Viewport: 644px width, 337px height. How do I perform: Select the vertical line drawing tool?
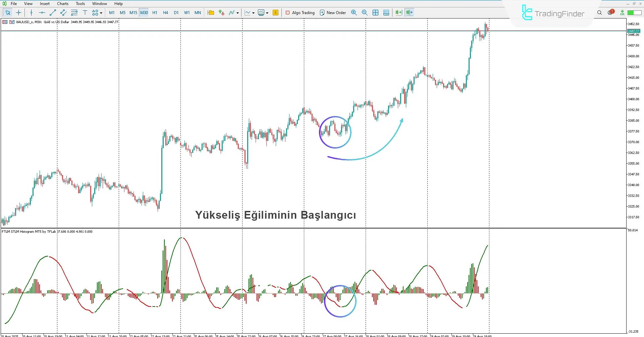click(31, 12)
